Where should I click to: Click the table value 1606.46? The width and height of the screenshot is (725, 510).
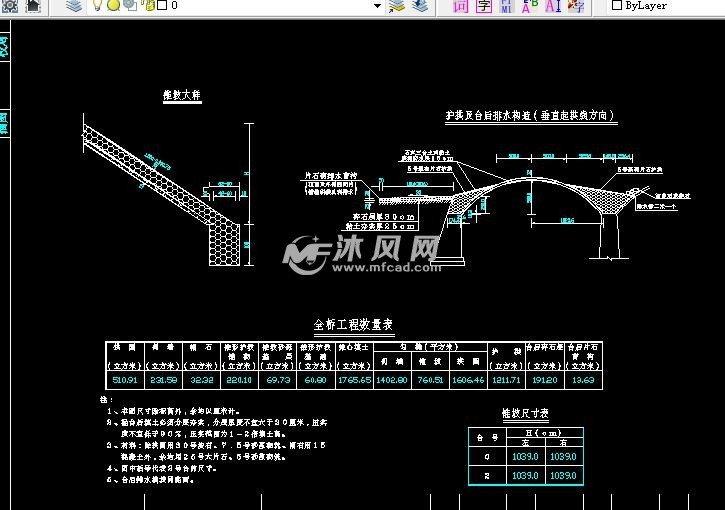point(468,380)
